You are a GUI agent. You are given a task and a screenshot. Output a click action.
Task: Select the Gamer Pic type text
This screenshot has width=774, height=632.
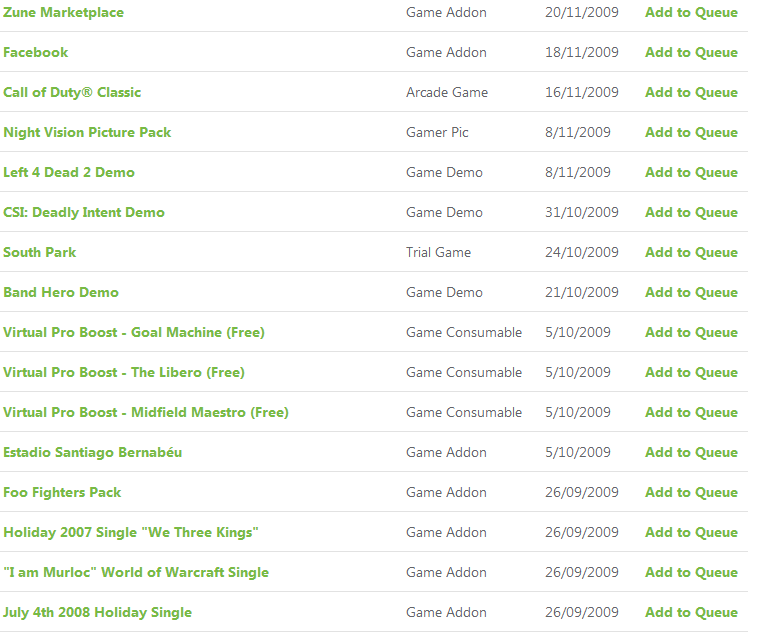[437, 132]
